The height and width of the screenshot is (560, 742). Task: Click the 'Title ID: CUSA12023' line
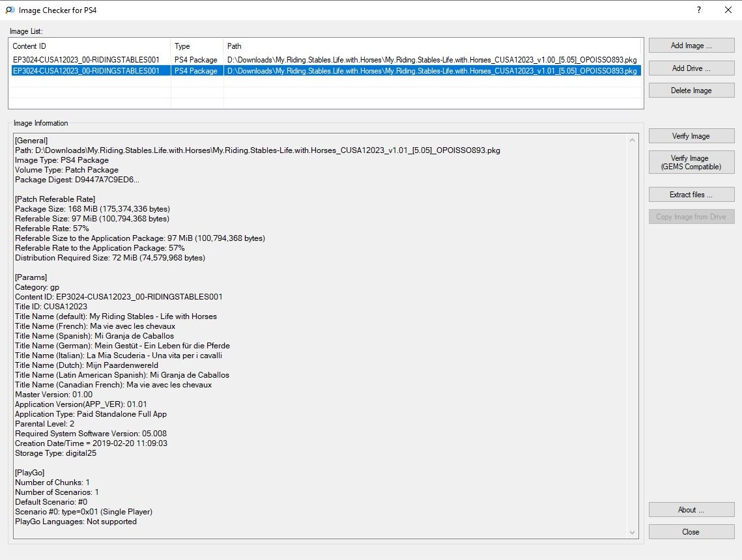tap(51, 307)
